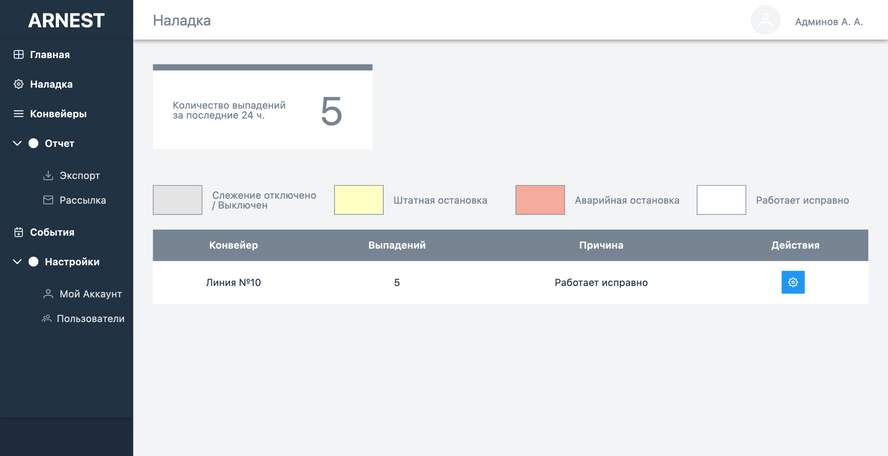
Task: Open the Настройки menu item
Action: [x=72, y=262]
